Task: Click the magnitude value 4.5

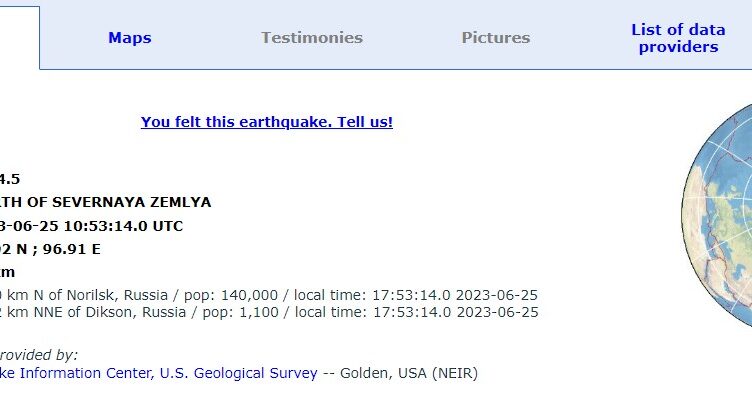Action: point(10,179)
